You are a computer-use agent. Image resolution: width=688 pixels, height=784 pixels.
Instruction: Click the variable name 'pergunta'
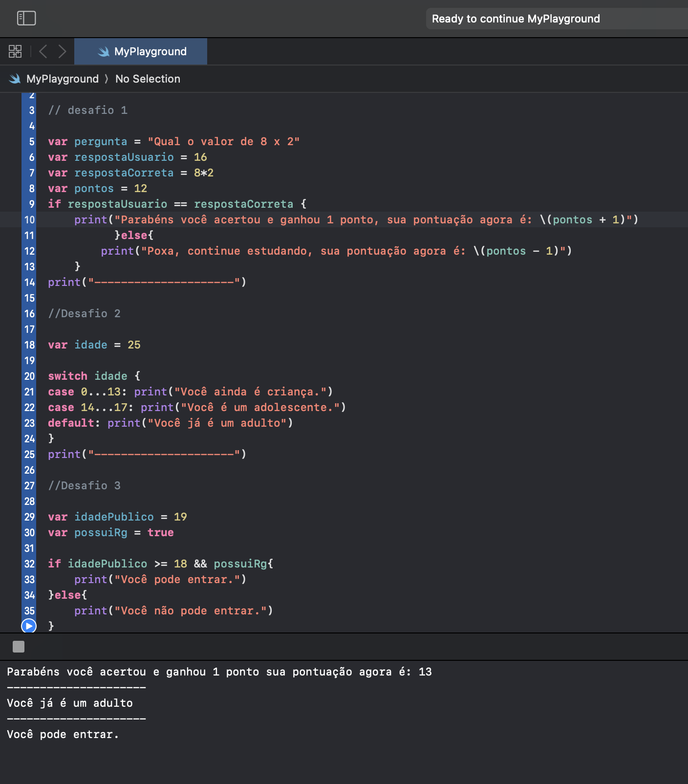coord(101,142)
